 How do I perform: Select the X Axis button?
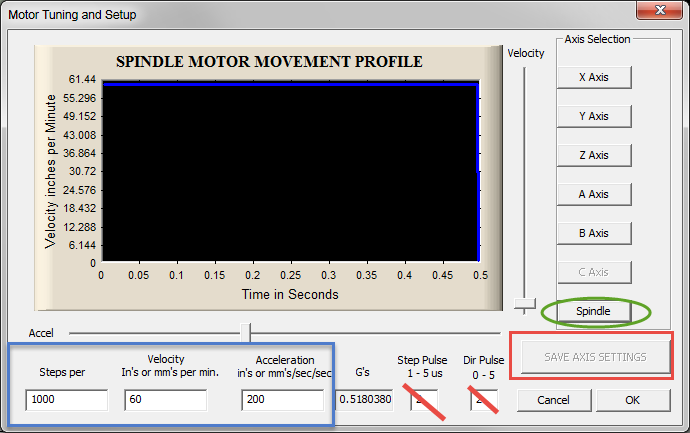tap(594, 77)
